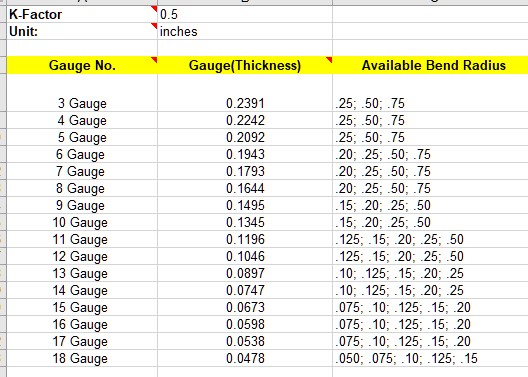Click bend radius cell for 7 Gauge

click(x=430, y=171)
